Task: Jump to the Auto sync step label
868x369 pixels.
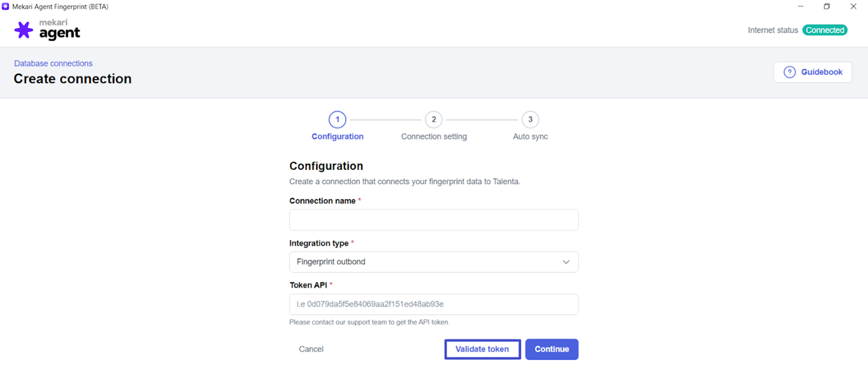Action: point(531,137)
